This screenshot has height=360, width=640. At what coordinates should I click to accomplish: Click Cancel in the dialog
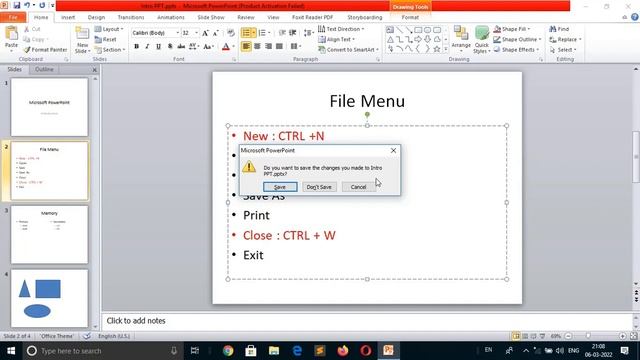coord(358,187)
